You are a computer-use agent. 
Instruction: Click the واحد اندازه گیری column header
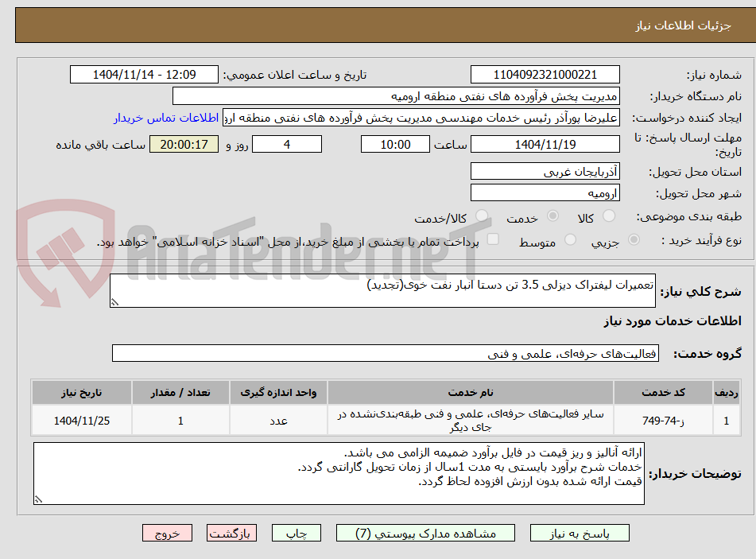279,393
